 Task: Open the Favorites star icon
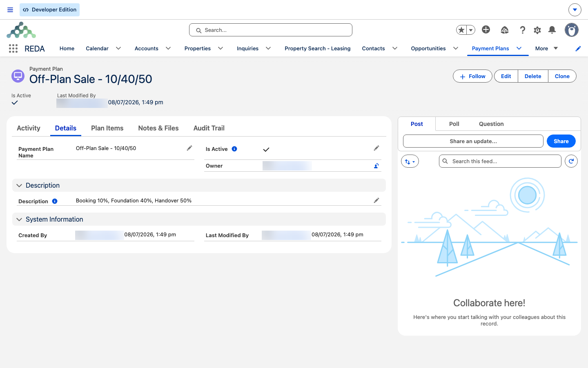[x=461, y=30]
